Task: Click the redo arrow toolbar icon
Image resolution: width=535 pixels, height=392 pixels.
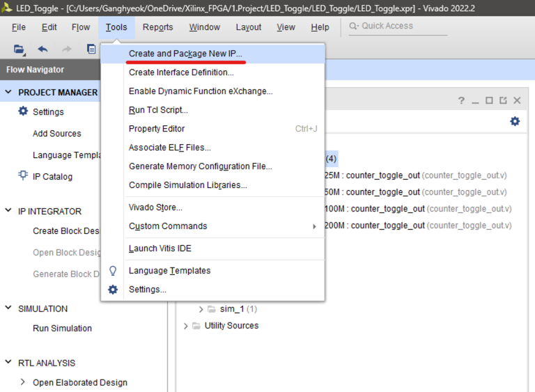Action: (67, 49)
